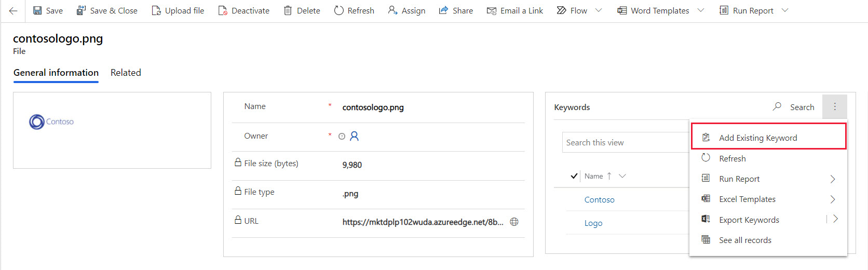
Task: Expand the Run Report submenu arrow
Action: pos(833,179)
